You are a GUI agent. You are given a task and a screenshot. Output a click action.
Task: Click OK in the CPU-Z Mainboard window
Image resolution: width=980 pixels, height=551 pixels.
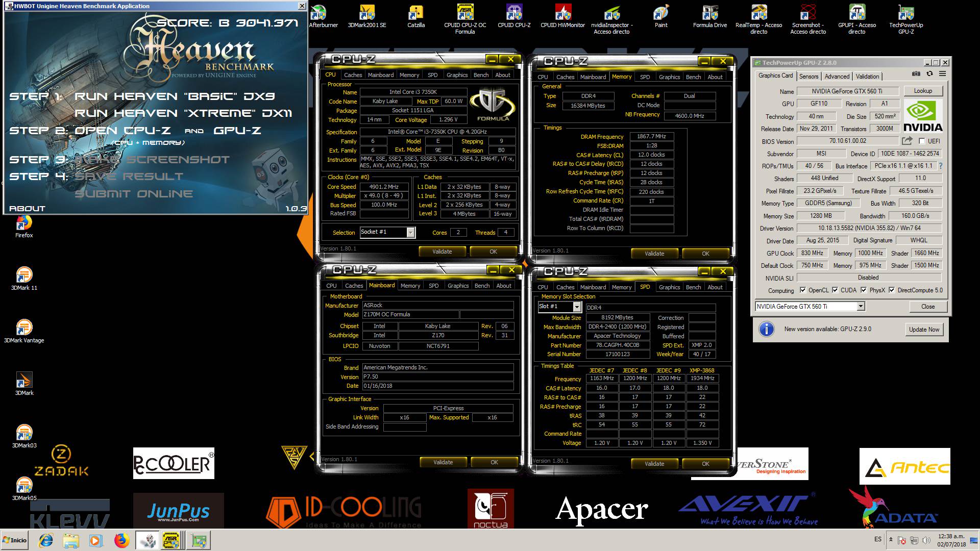pos(494,462)
